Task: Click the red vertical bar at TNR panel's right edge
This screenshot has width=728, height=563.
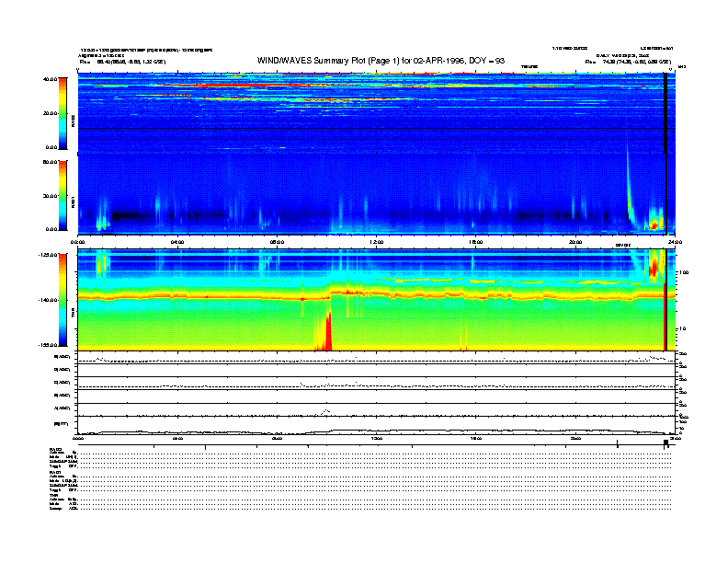Action: [x=665, y=316]
